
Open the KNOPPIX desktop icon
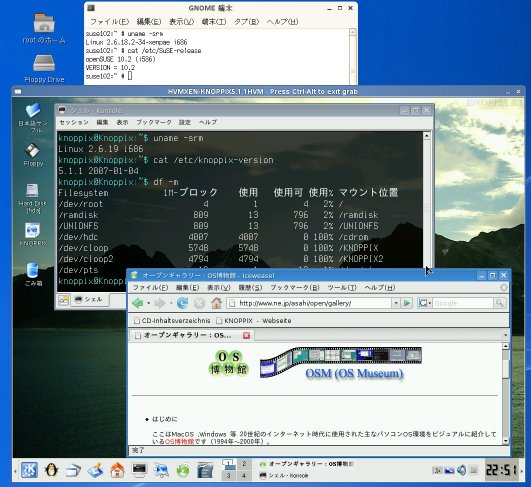[33, 234]
